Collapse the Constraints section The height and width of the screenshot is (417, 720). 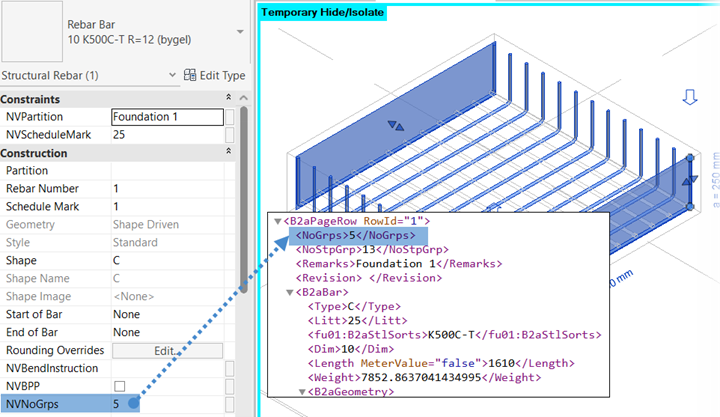pyautogui.click(x=229, y=99)
